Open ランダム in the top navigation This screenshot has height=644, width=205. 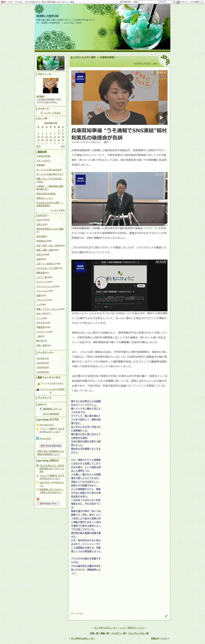click(19, 2)
